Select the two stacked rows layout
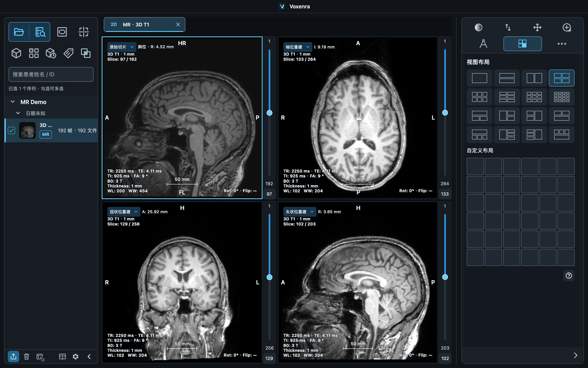 (x=507, y=78)
